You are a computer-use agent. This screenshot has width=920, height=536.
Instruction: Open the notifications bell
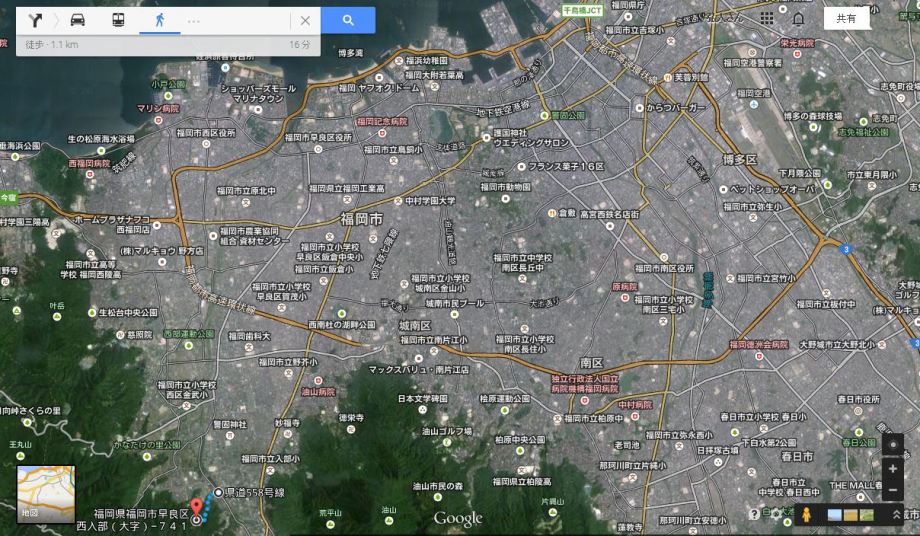(799, 19)
